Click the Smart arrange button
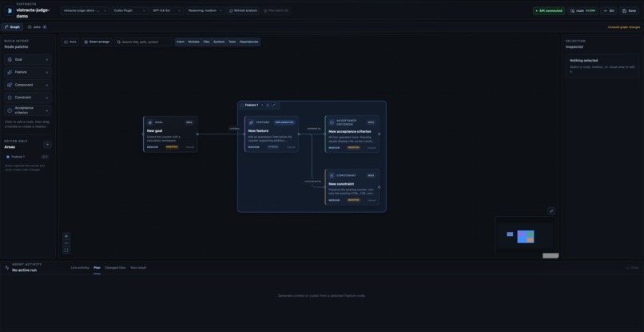The image size is (644, 332). (x=97, y=42)
